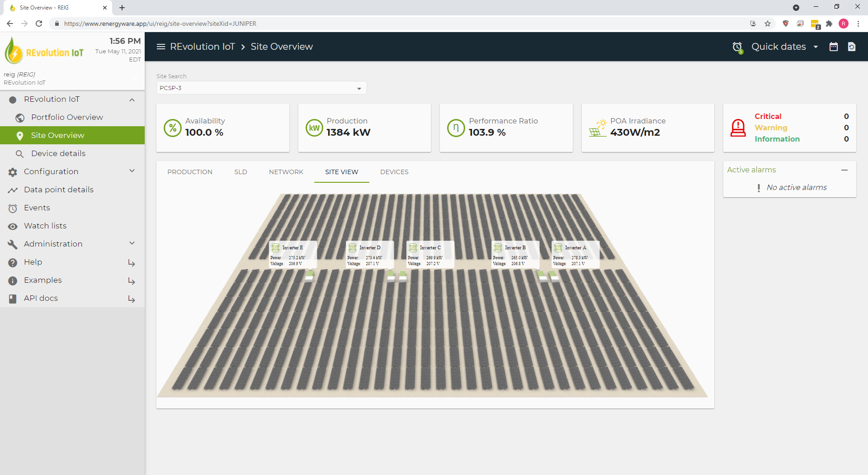Open Help external link arrow
The width and height of the screenshot is (868, 475).
132,263
